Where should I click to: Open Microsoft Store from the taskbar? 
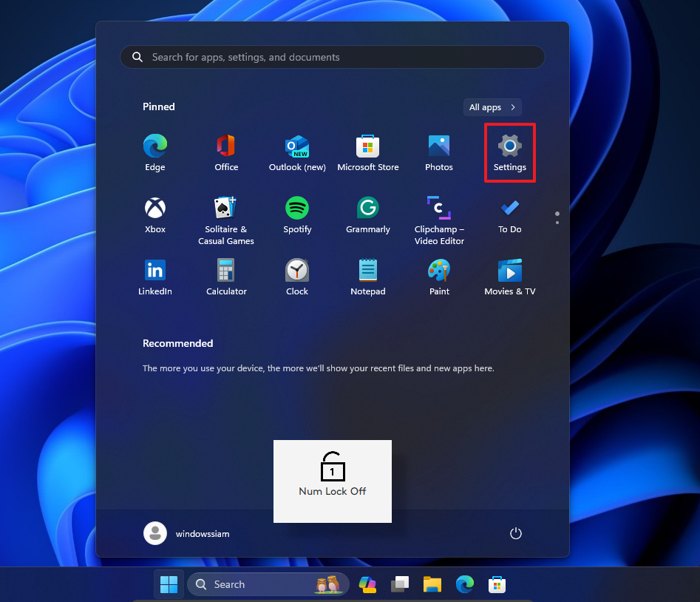[x=497, y=584]
